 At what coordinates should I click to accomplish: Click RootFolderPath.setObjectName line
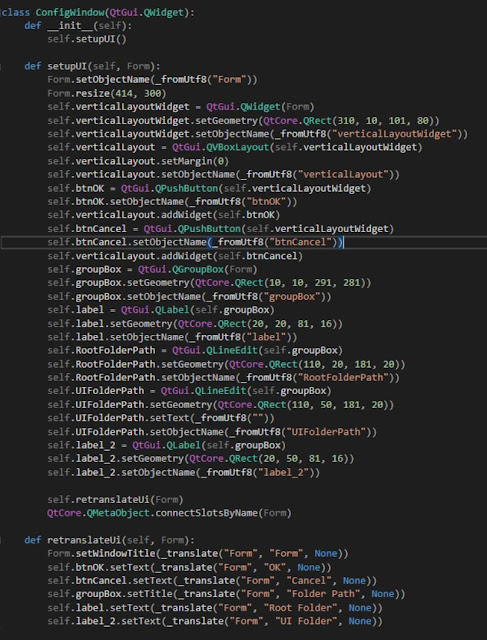223,378
